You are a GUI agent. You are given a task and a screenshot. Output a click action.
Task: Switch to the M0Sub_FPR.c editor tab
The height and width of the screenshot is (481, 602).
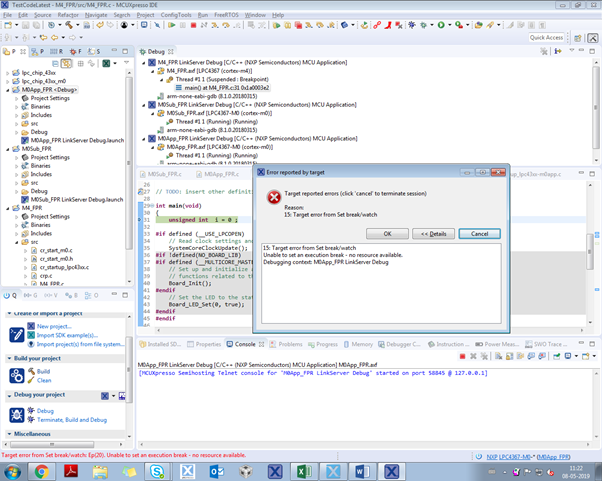pyautogui.click(x=161, y=174)
